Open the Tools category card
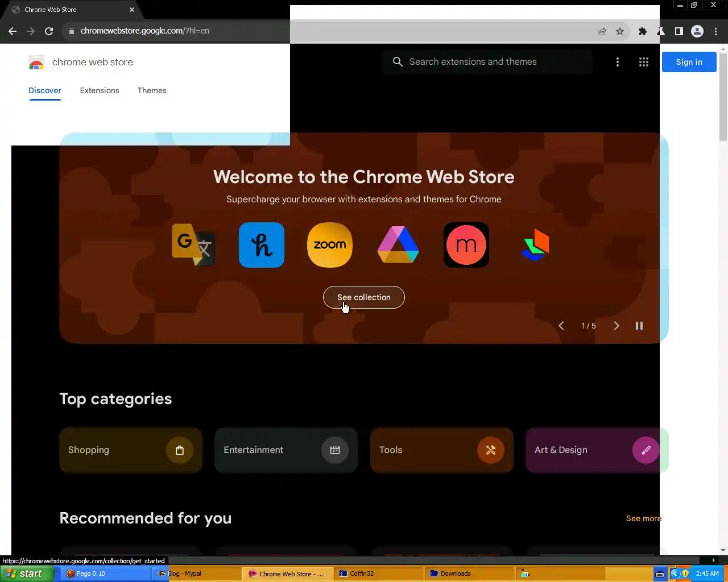This screenshot has width=728, height=582. pyautogui.click(x=442, y=450)
